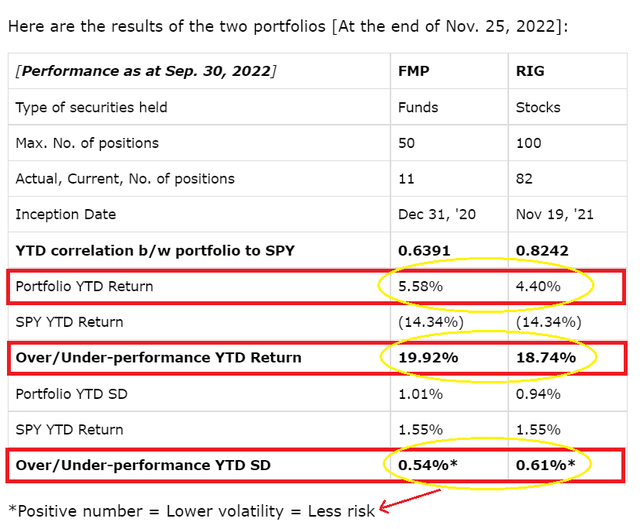The width and height of the screenshot is (640, 529).
Task: Select the "Dec 31, '20" inception date
Action: point(436,214)
